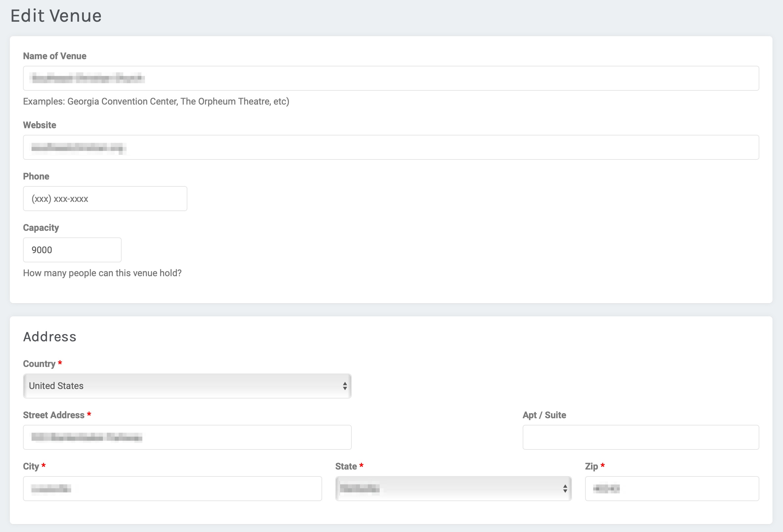Click the 'Country' required label
This screenshot has width=783, height=532.
39,364
